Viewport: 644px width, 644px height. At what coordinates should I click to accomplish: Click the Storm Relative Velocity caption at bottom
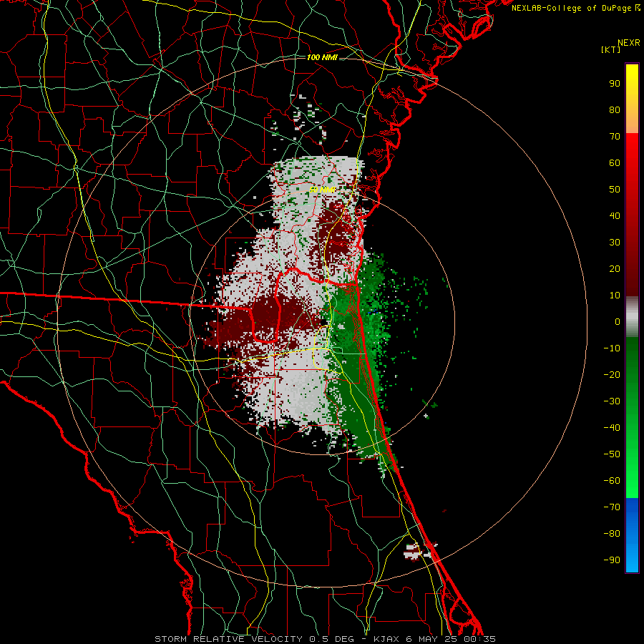tap(325, 639)
